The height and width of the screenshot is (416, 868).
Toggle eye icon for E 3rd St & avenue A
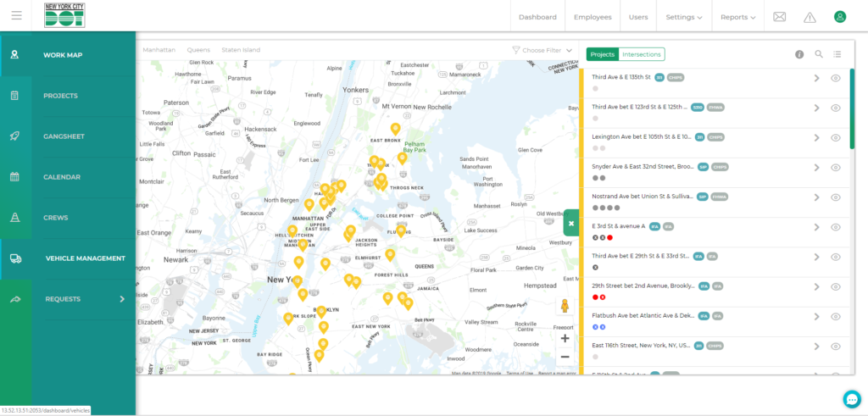[835, 227]
